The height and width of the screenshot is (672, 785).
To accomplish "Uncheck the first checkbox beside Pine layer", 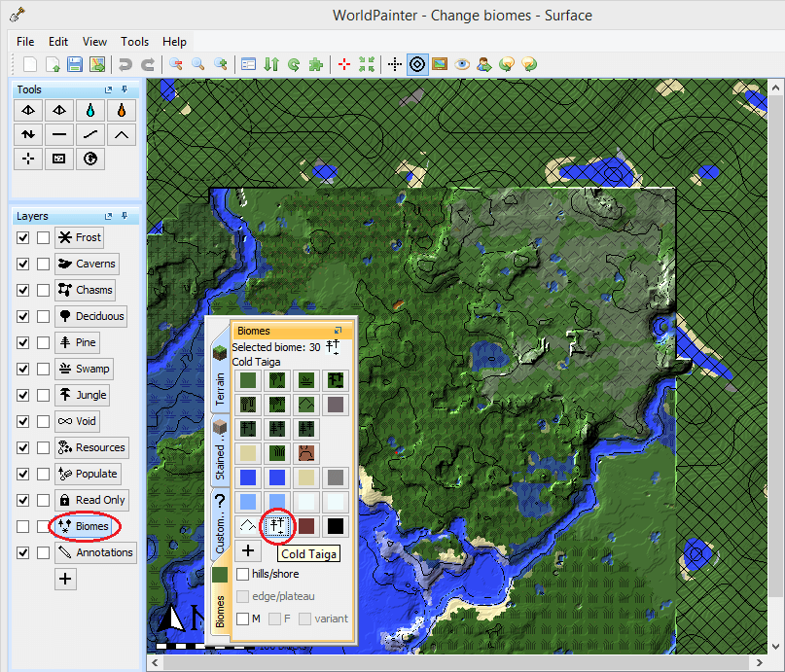I will pos(23,342).
